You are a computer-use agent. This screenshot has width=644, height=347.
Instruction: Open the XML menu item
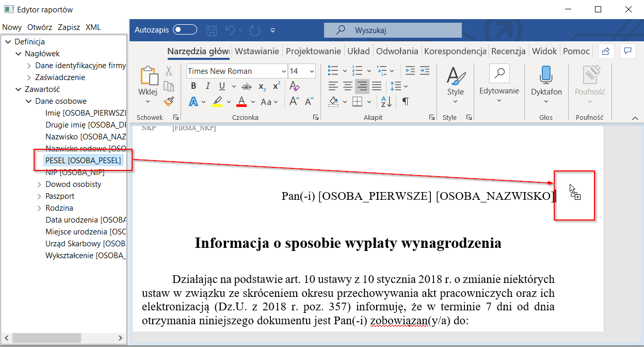coord(93,27)
